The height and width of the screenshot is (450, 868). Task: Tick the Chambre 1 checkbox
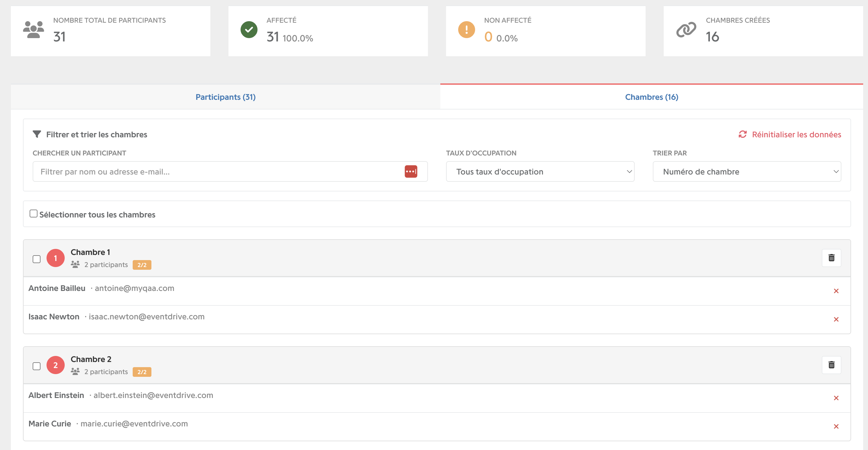[36, 259]
